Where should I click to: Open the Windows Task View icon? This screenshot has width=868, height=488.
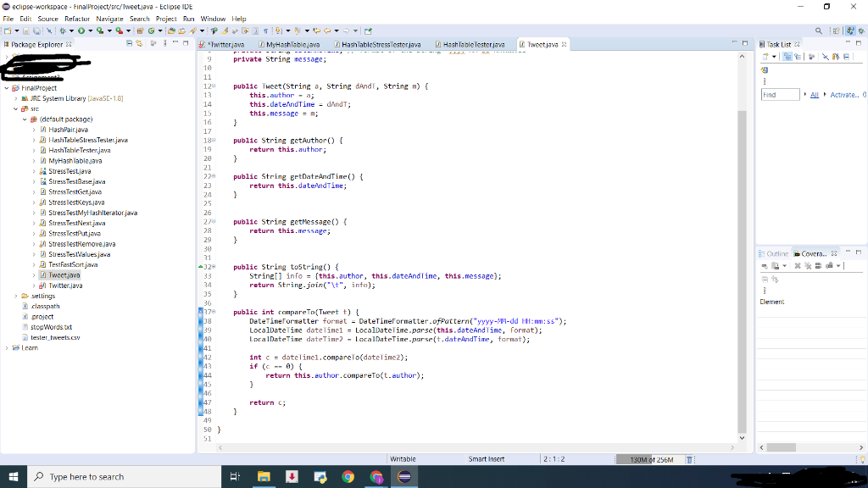pos(235,476)
